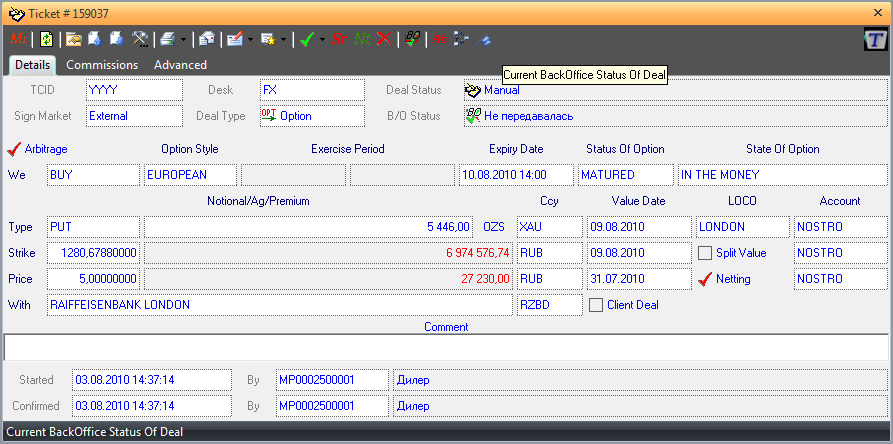The width and height of the screenshot is (893, 444).
Task: Click the Status Of Option field MATURED
Action: 626,175
